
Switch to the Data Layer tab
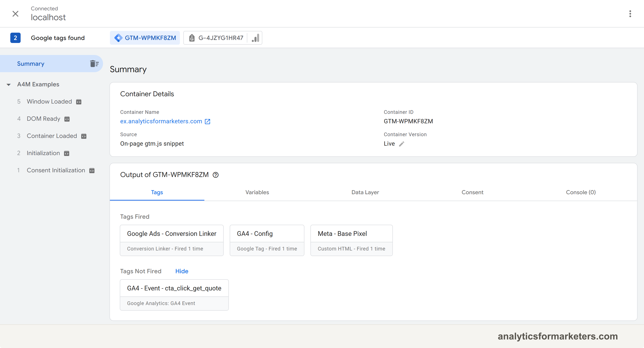365,192
